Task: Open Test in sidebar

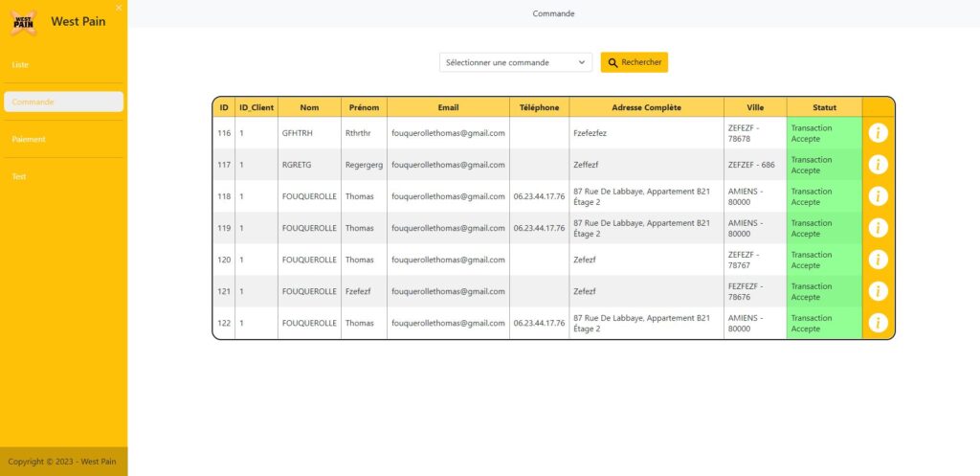Action: coord(64,176)
